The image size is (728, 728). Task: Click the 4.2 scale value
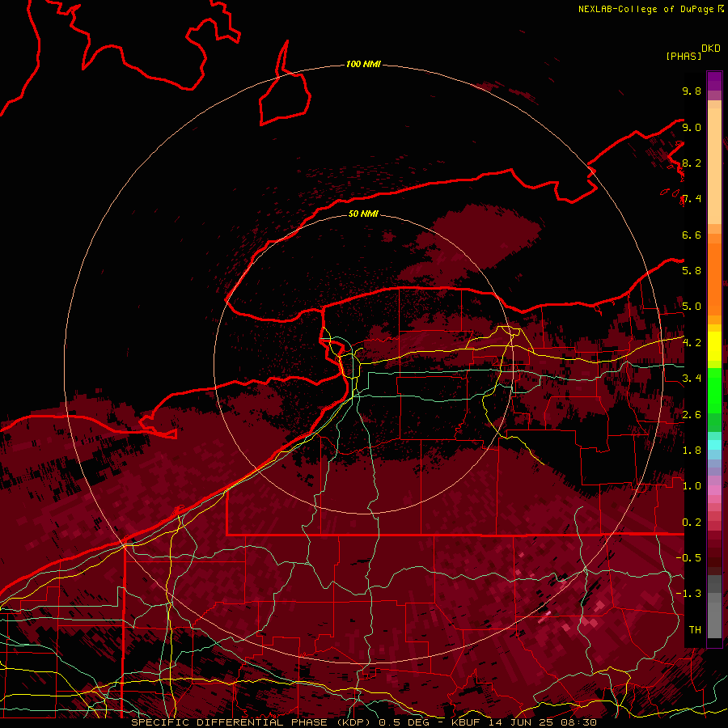pyautogui.click(x=692, y=343)
